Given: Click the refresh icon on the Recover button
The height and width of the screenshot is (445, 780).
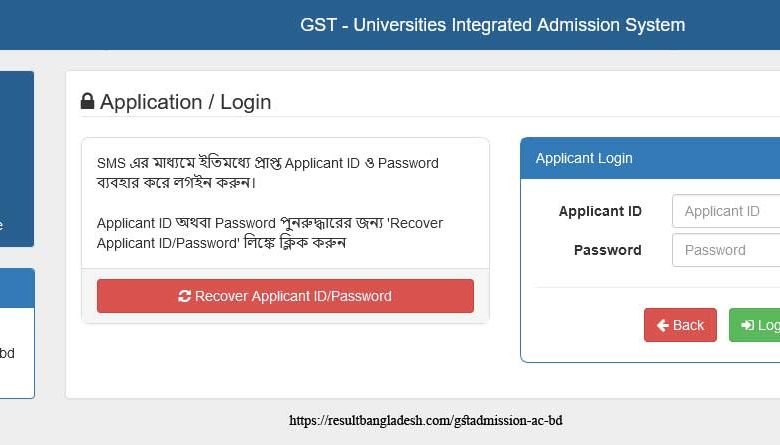Looking at the screenshot, I should [184, 296].
